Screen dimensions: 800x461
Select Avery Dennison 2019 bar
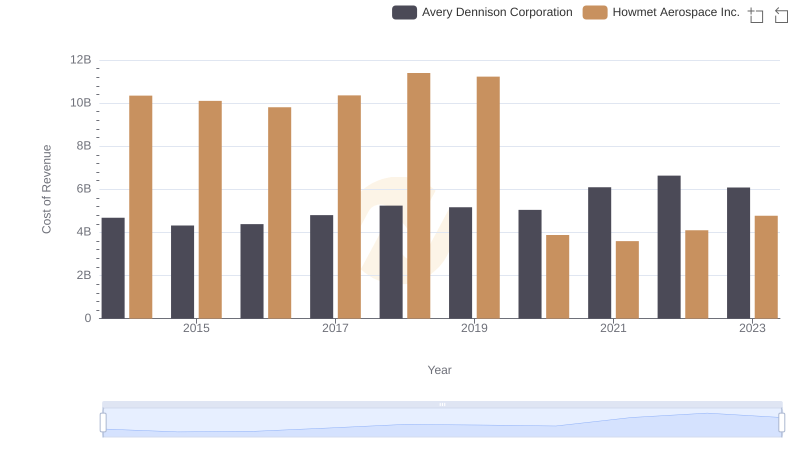pyautogui.click(x=461, y=263)
